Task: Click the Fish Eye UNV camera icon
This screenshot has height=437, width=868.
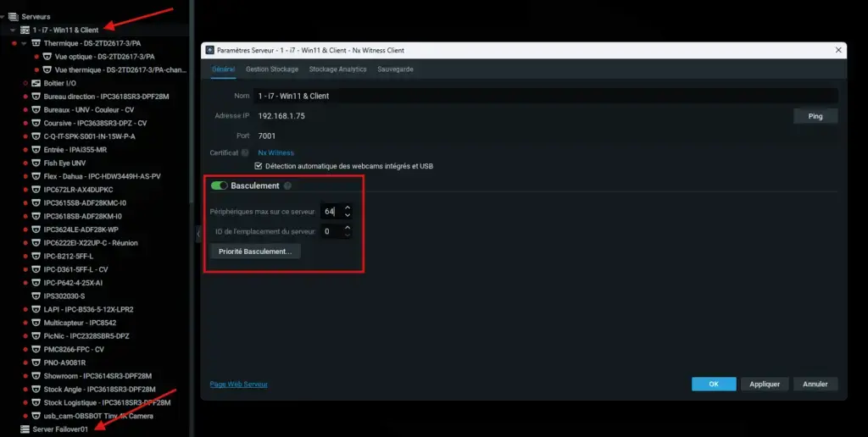Action: pyautogui.click(x=36, y=163)
